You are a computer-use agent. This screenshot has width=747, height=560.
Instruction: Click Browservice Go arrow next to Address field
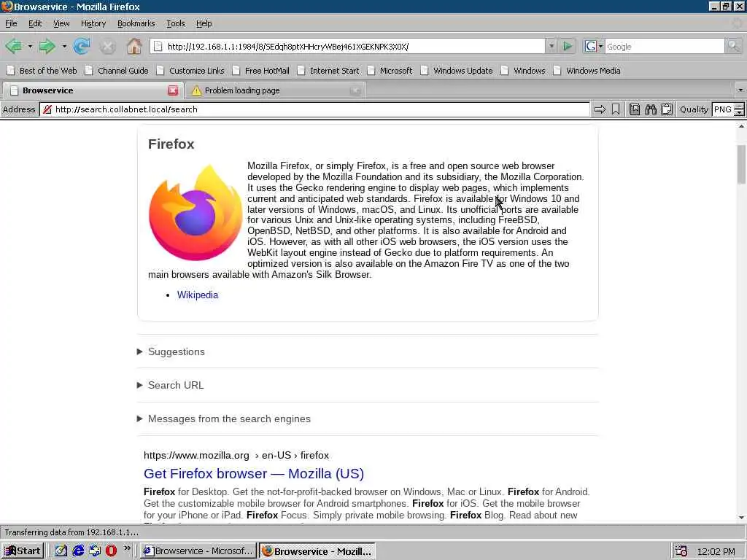click(x=600, y=109)
